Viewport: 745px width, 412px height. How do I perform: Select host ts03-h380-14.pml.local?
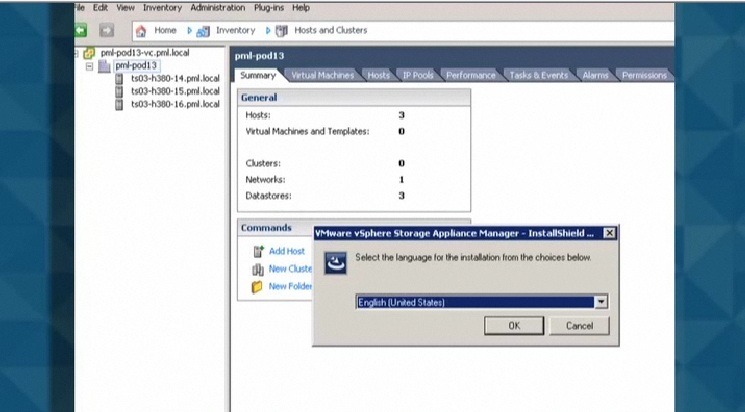click(x=175, y=78)
